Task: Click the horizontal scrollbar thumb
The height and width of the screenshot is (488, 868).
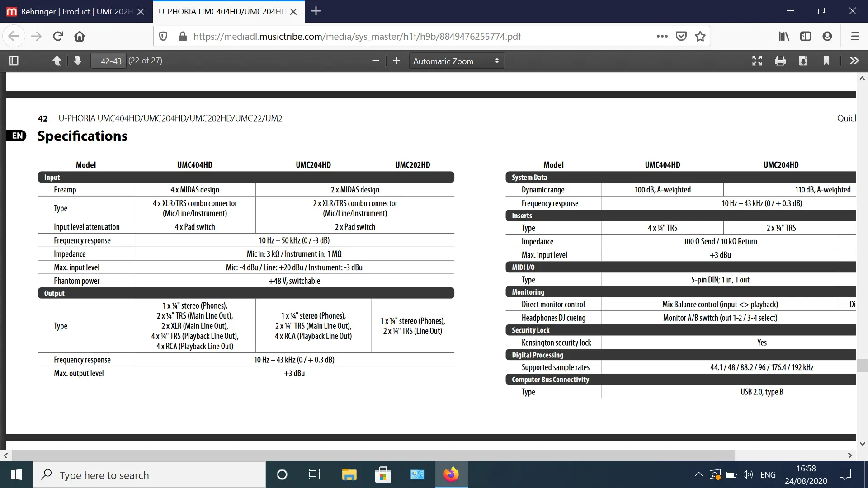Action: pos(373,455)
